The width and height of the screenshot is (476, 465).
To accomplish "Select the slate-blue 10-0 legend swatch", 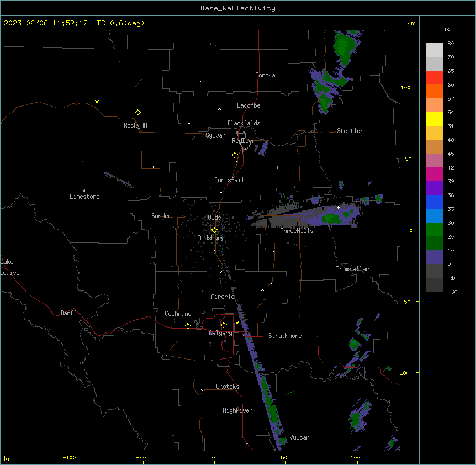I will click(434, 257).
